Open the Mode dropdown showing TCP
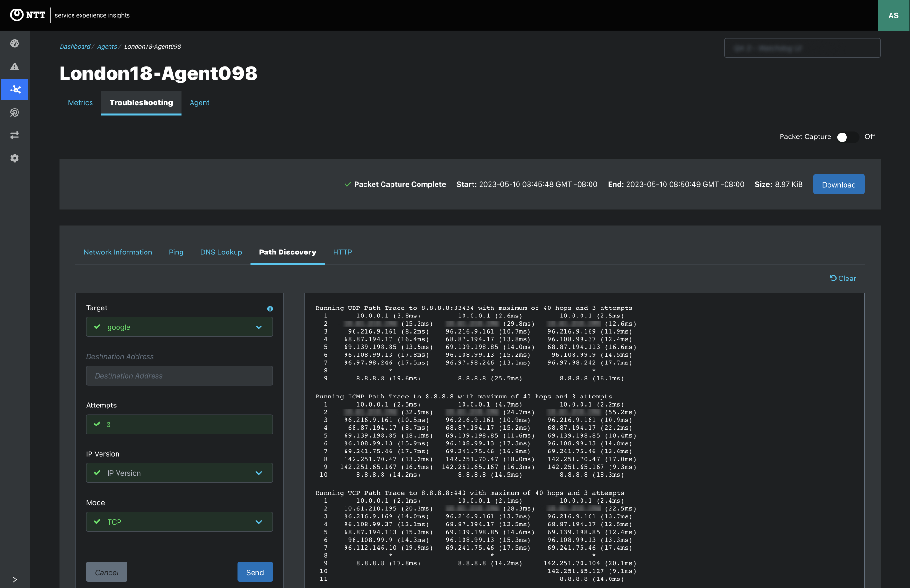This screenshot has height=588, width=910. click(179, 522)
